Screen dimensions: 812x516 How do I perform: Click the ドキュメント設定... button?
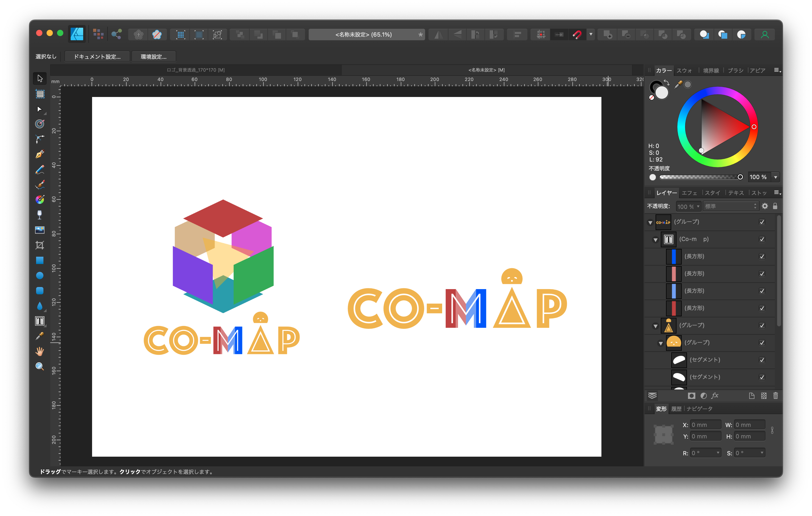[x=97, y=57]
